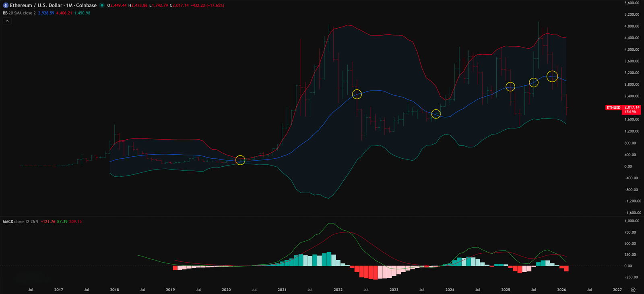Collapse the indicator legend with the chevron

pos(7,21)
